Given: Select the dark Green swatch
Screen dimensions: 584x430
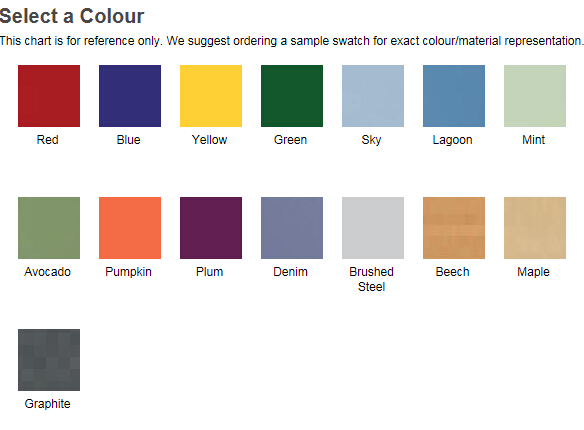Looking at the screenshot, I should click(x=292, y=96).
